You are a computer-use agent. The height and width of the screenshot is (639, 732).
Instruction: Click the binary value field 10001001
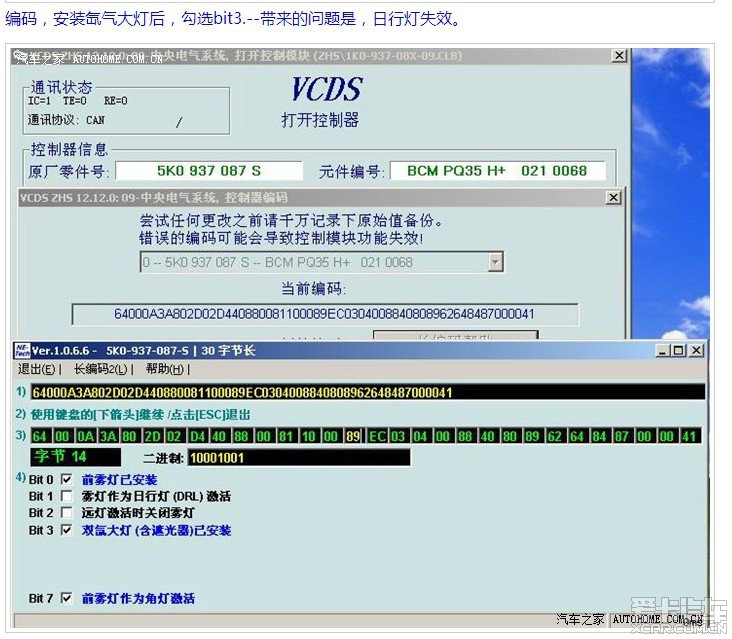299,457
